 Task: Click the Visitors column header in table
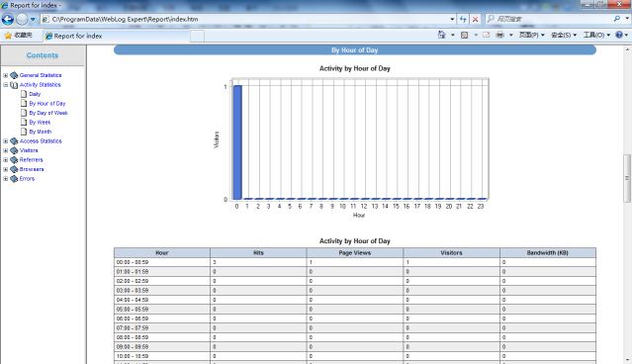451,253
